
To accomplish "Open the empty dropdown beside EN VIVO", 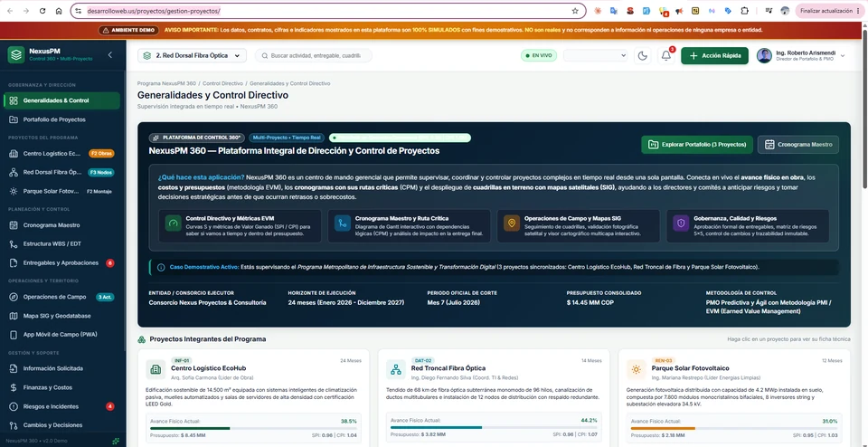I will coord(595,55).
